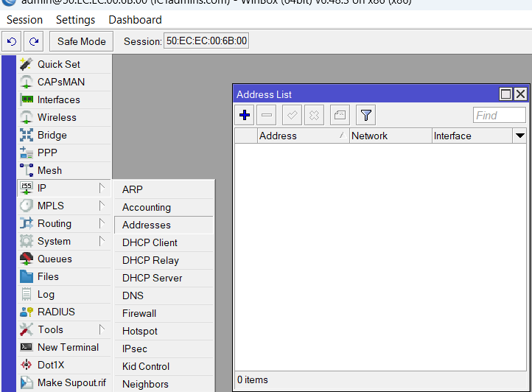532x392 pixels.
Task: Sort by the Address column header
Action: click(304, 136)
